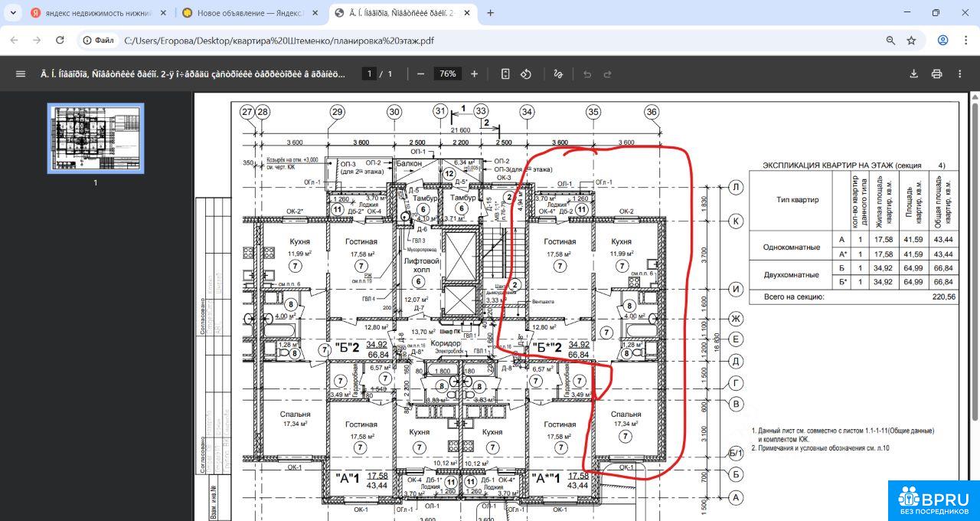Activate the draw annotation tool
The width and height of the screenshot is (980, 521).
click(558, 74)
